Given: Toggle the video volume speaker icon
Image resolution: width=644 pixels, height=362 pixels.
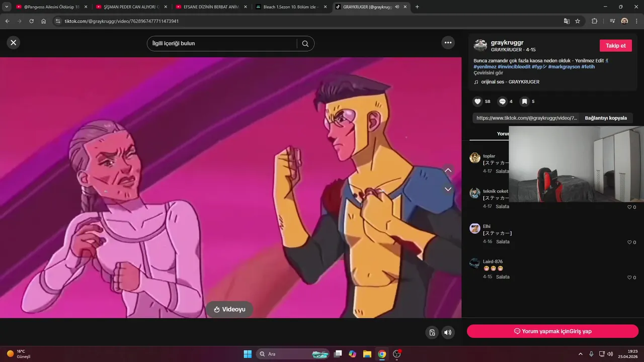Looking at the screenshot, I should [447, 332].
